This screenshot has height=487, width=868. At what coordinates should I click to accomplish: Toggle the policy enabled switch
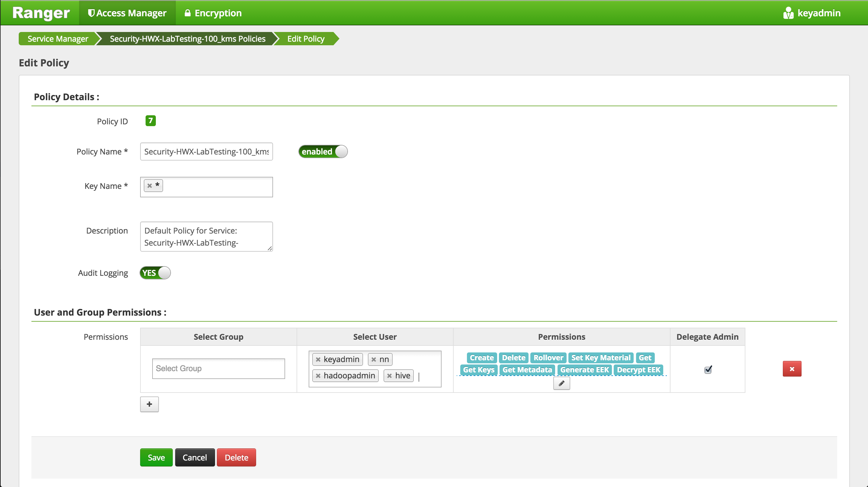323,151
